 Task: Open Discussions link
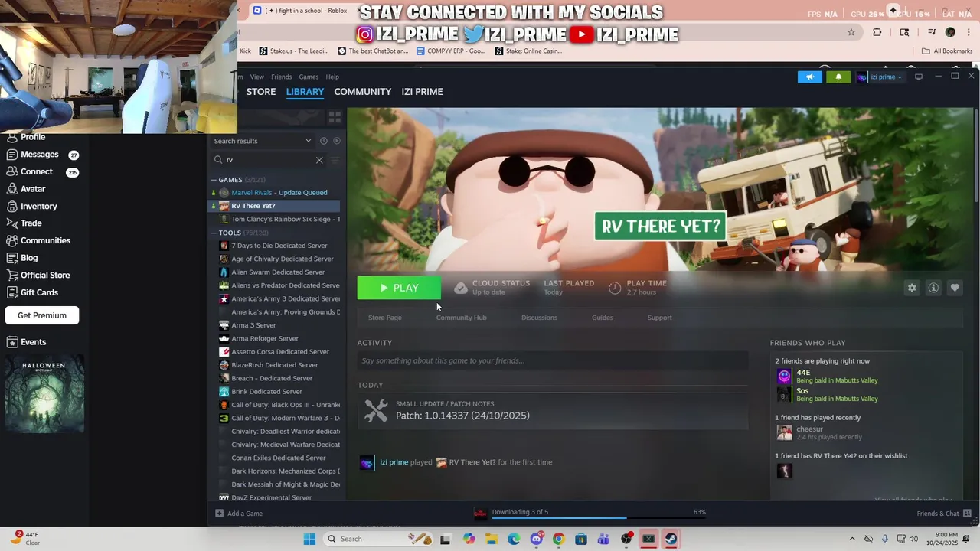click(x=540, y=318)
